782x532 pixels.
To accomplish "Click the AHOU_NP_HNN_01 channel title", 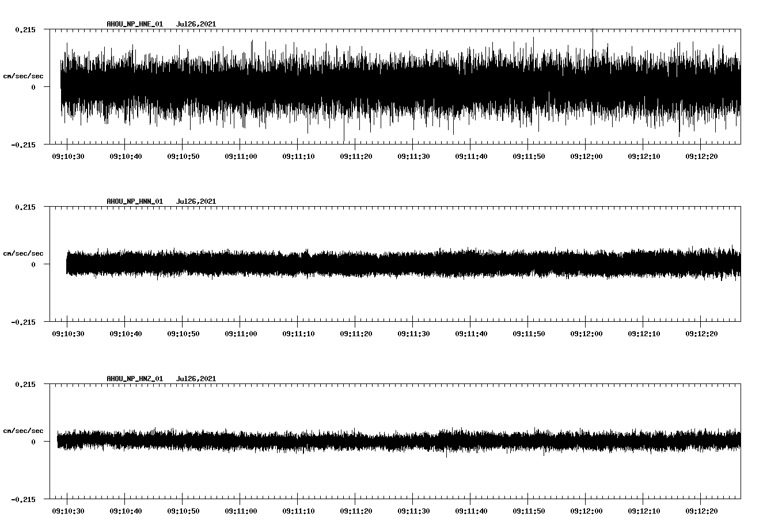I will pos(135,202).
